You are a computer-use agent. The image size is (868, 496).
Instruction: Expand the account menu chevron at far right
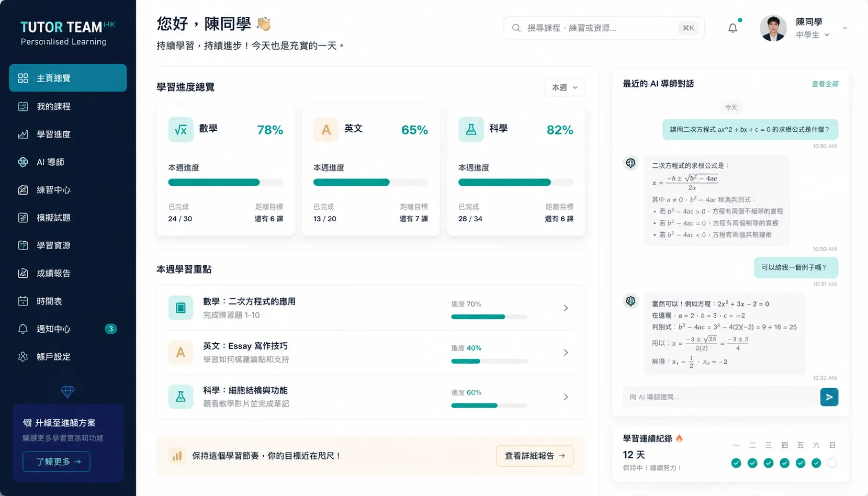844,28
